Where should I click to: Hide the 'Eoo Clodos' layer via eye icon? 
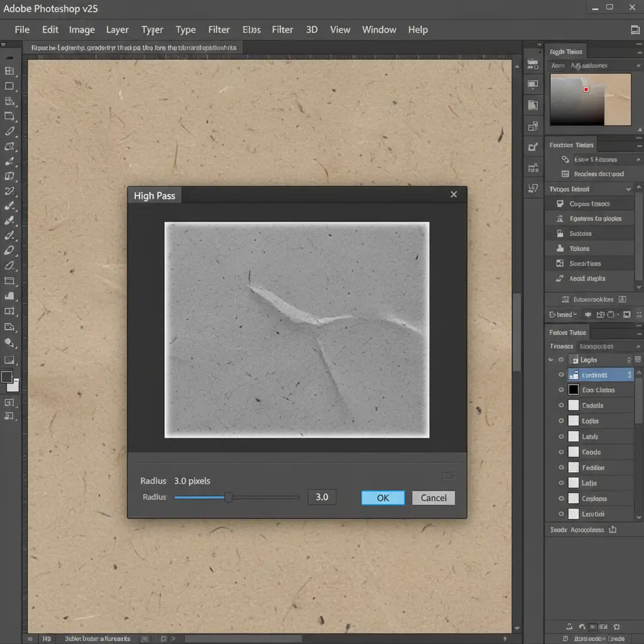pos(562,390)
